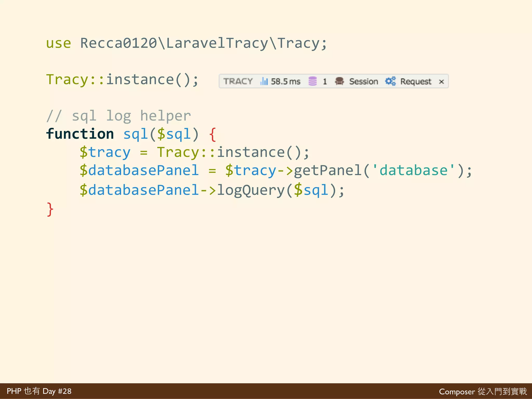Click the database query count 1
Viewport: 532px width, 399px height.
click(x=325, y=82)
